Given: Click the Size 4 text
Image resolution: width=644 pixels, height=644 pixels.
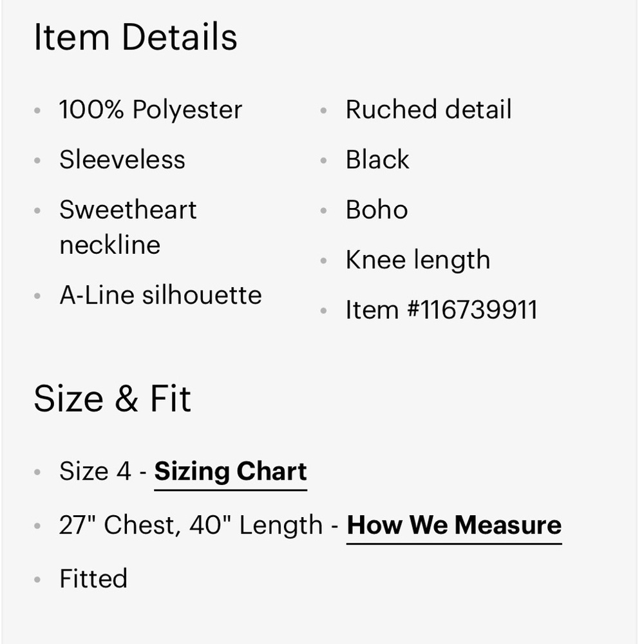Looking at the screenshot, I should [95, 471].
